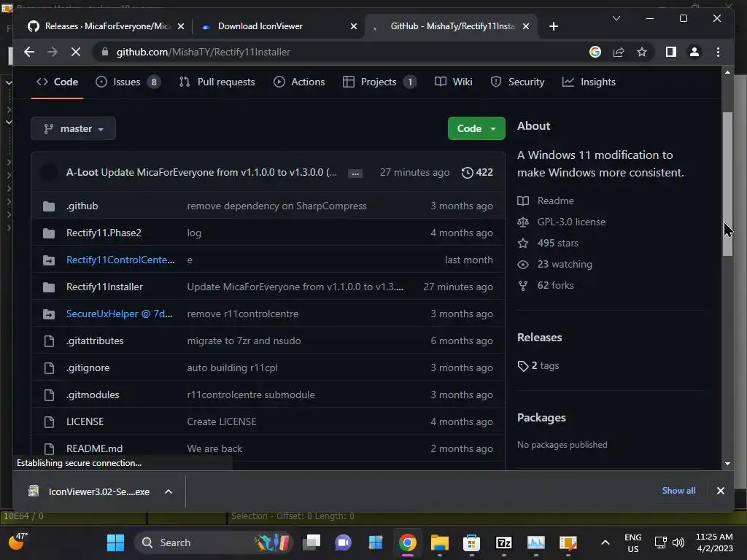Open the .gitignore file
This screenshot has width=747, height=560.
point(88,367)
